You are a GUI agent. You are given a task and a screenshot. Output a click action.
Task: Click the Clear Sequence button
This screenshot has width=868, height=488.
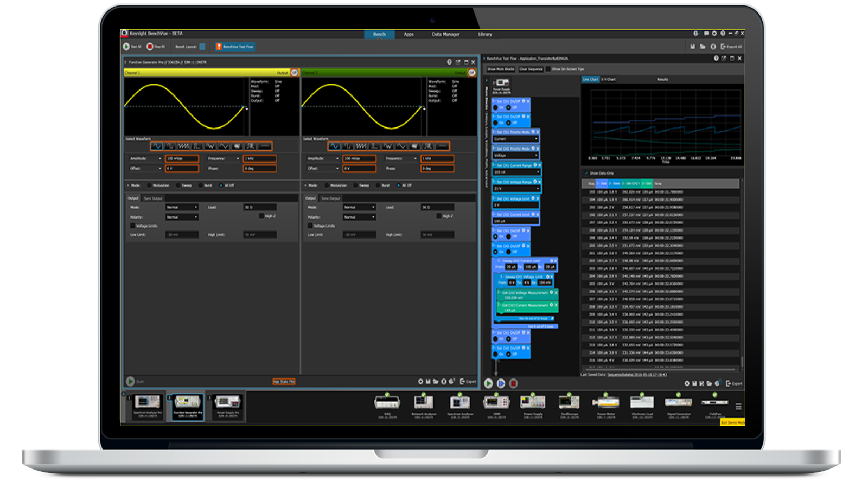click(531, 69)
